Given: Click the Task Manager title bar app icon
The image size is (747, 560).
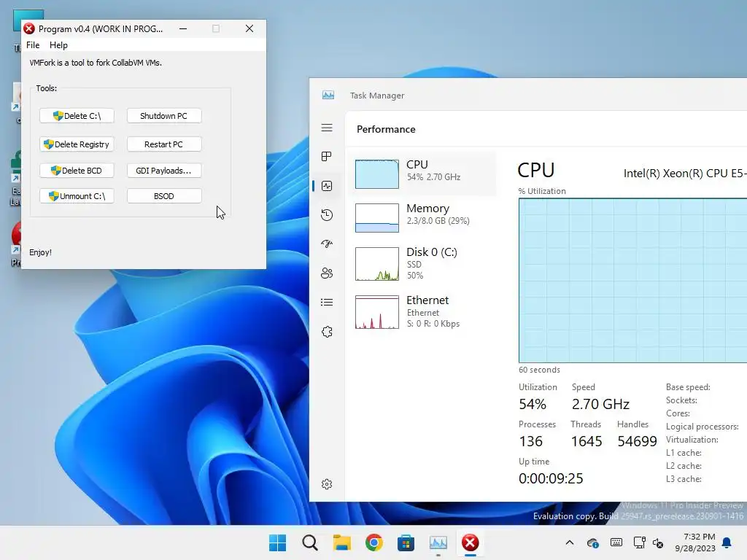Looking at the screenshot, I should [x=328, y=95].
